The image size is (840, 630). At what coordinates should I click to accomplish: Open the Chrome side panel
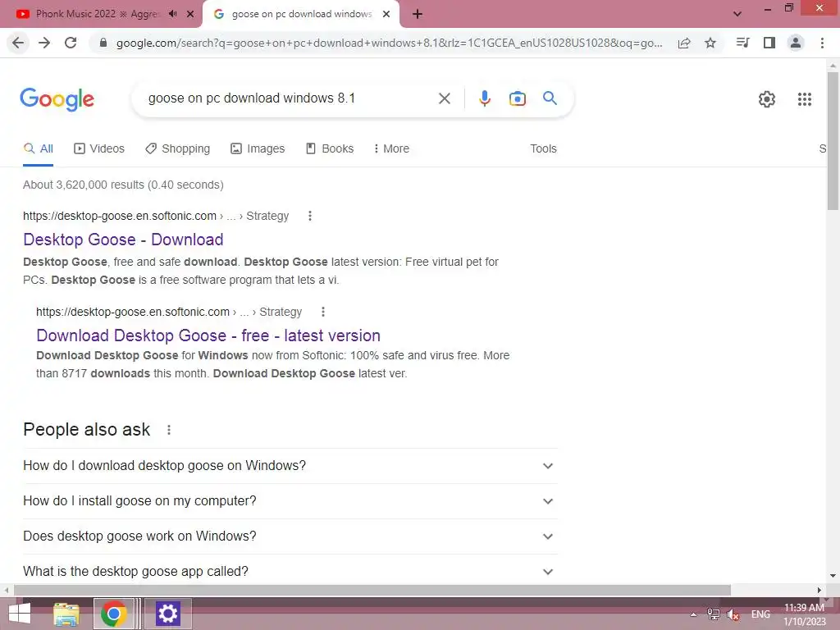pyautogui.click(x=769, y=43)
